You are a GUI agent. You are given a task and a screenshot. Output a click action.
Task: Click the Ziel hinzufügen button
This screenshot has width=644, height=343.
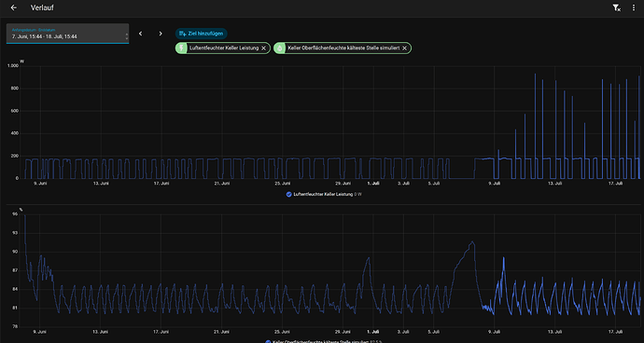click(x=202, y=34)
